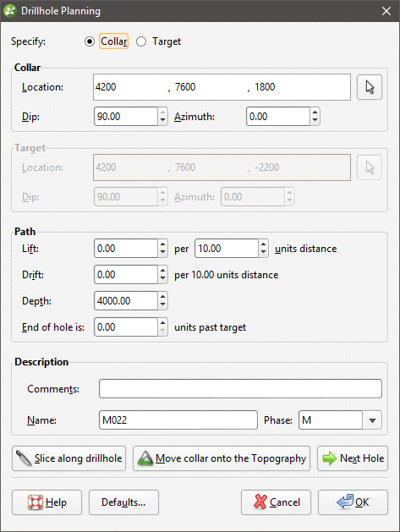400x532 pixels.
Task: Cancel the dialog with red X button
Action: pos(276,502)
